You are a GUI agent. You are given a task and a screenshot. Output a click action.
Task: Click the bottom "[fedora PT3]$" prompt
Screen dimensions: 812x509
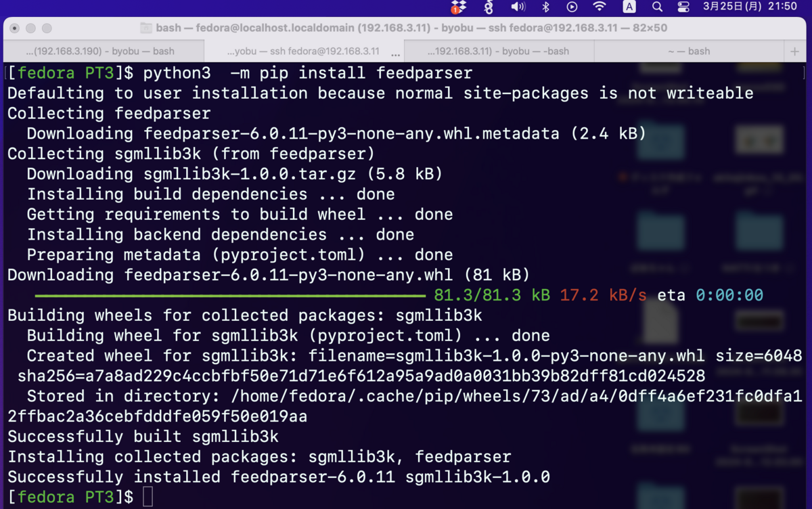click(71, 497)
